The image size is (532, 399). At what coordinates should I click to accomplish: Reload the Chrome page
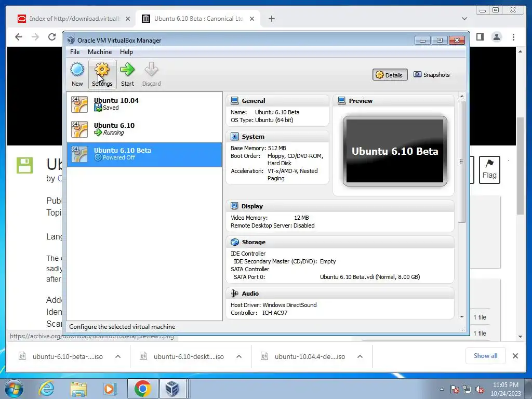coord(52,37)
